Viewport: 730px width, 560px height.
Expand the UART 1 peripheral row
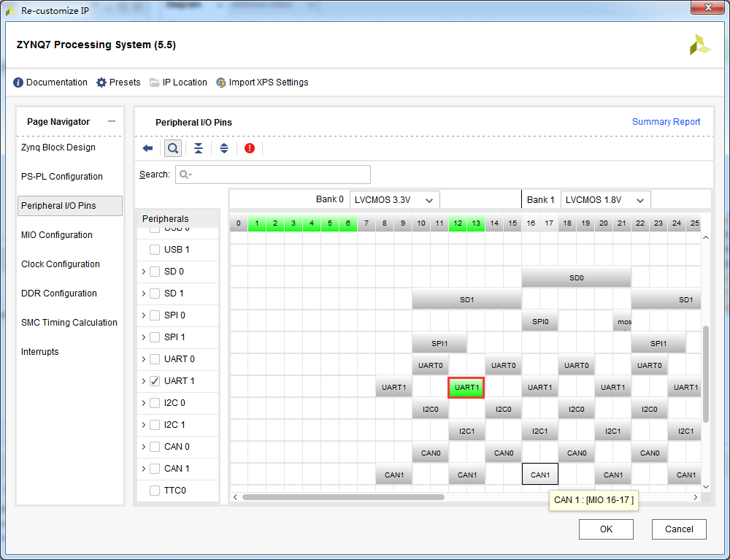[x=143, y=381]
